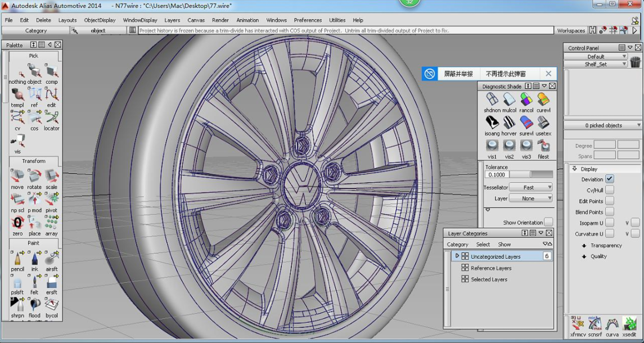Activate the rotate transform tool
This screenshot has height=343, width=644.
tap(34, 179)
